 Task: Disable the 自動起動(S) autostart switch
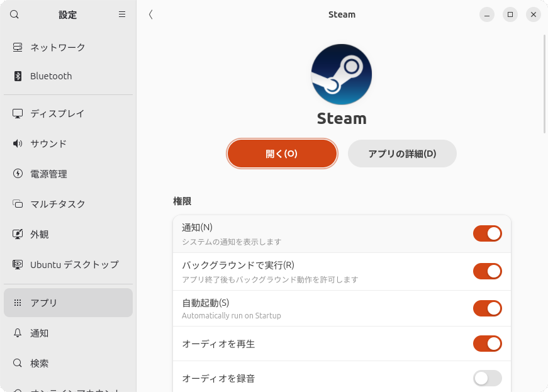pyautogui.click(x=487, y=308)
